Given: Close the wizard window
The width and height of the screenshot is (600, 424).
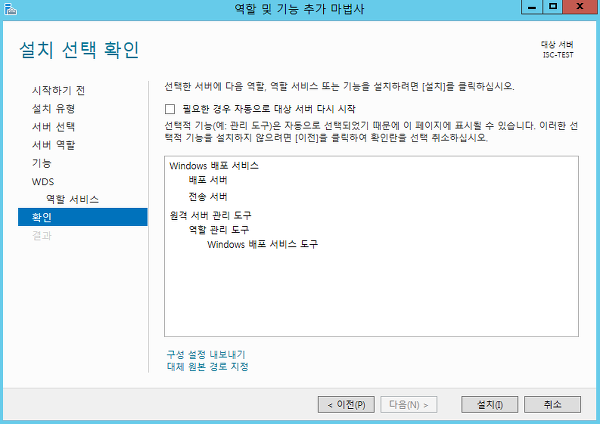Looking at the screenshot, I should (x=580, y=7).
